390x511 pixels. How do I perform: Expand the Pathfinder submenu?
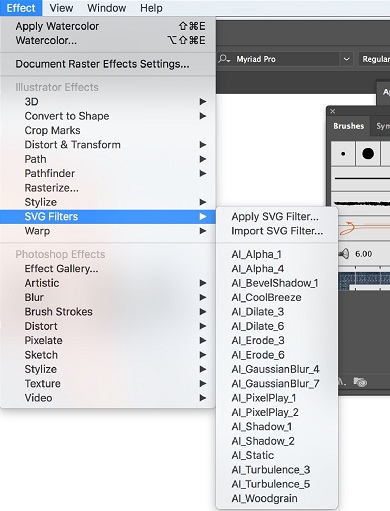tap(108, 173)
